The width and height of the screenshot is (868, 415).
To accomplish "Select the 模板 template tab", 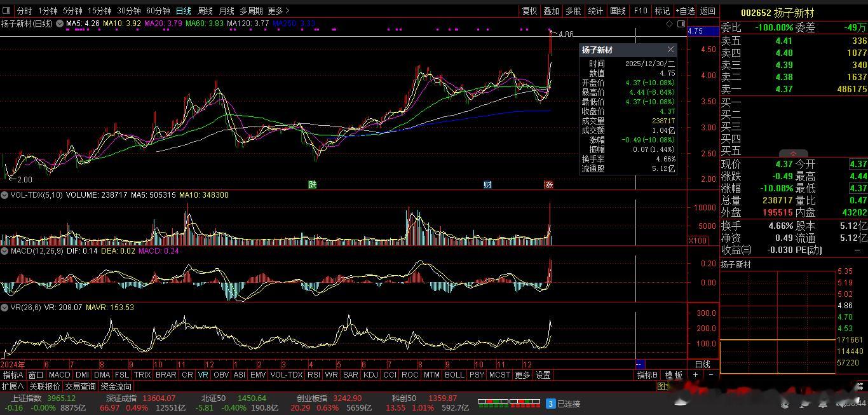I will (x=674, y=375).
